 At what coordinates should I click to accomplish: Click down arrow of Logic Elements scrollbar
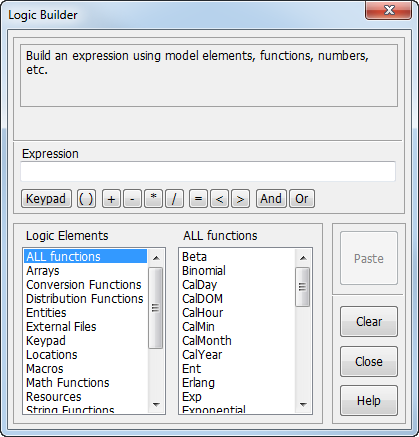click(156, 405)
